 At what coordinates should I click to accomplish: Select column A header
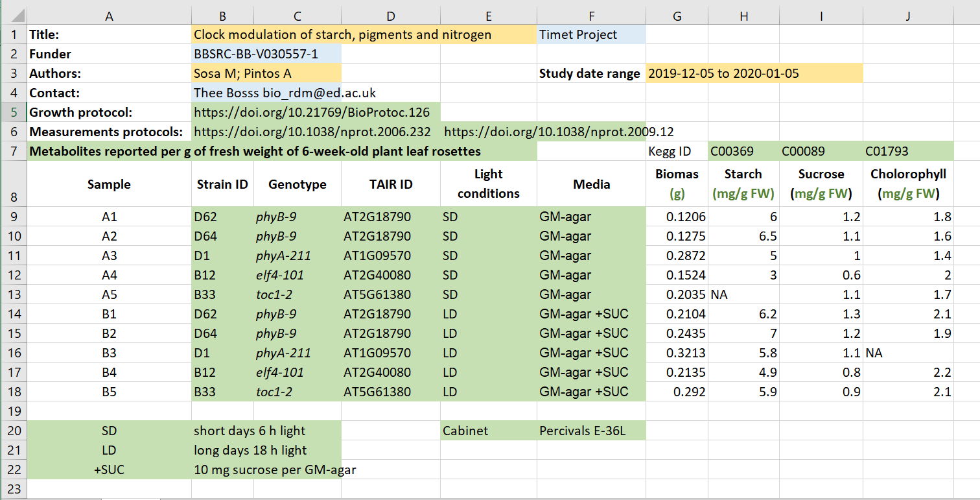(x=109, y=16)
